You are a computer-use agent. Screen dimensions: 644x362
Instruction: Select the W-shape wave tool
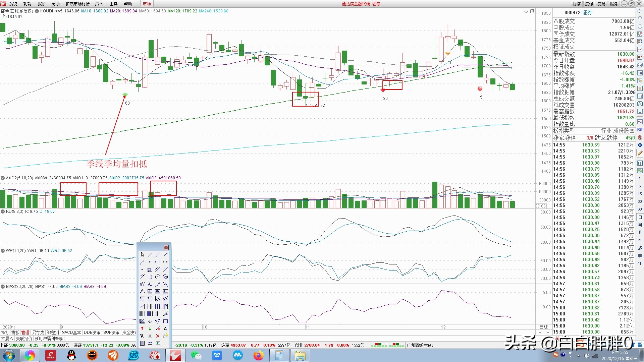[142, 284]
